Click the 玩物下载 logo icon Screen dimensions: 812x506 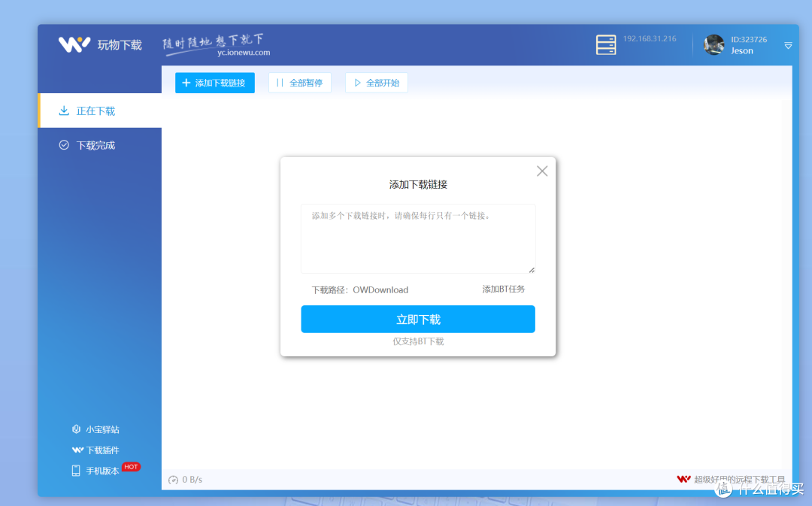coord(74,44)
